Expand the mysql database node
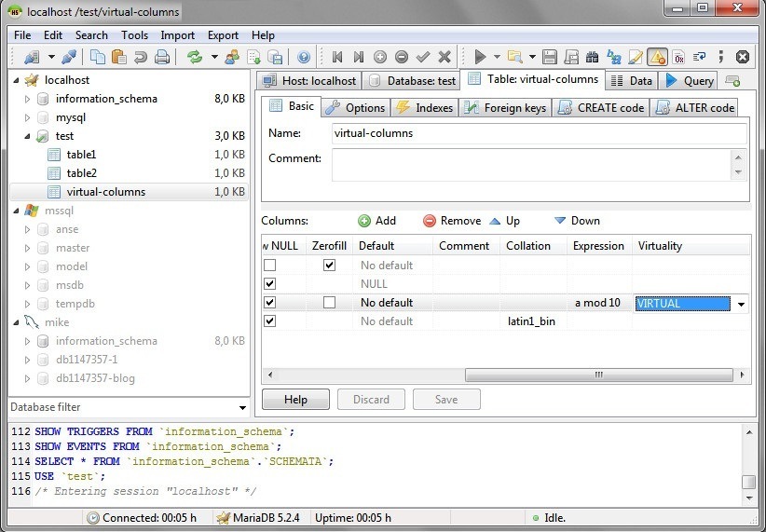This screenshot has width=766, height=532. tap(27, 117)
